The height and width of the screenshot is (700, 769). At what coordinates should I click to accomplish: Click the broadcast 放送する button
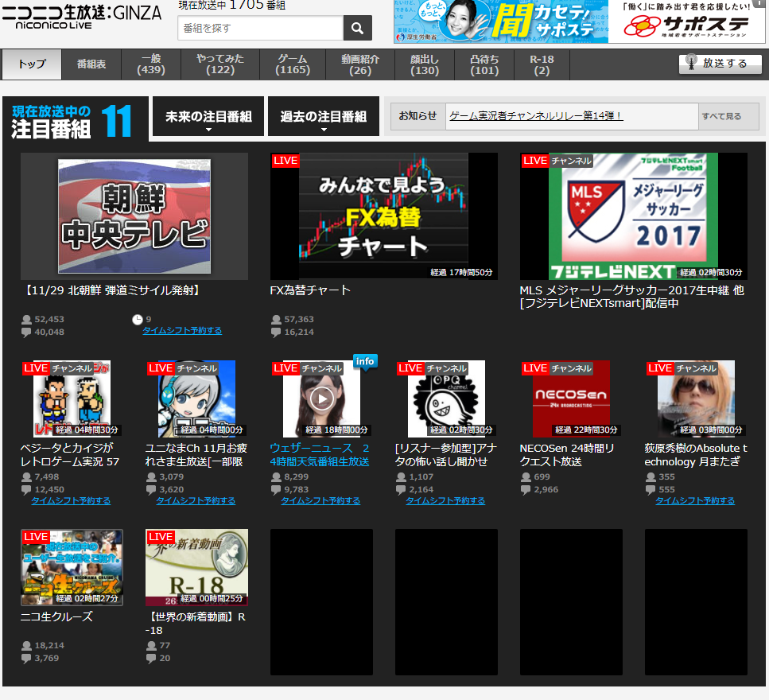coord(720,64)
